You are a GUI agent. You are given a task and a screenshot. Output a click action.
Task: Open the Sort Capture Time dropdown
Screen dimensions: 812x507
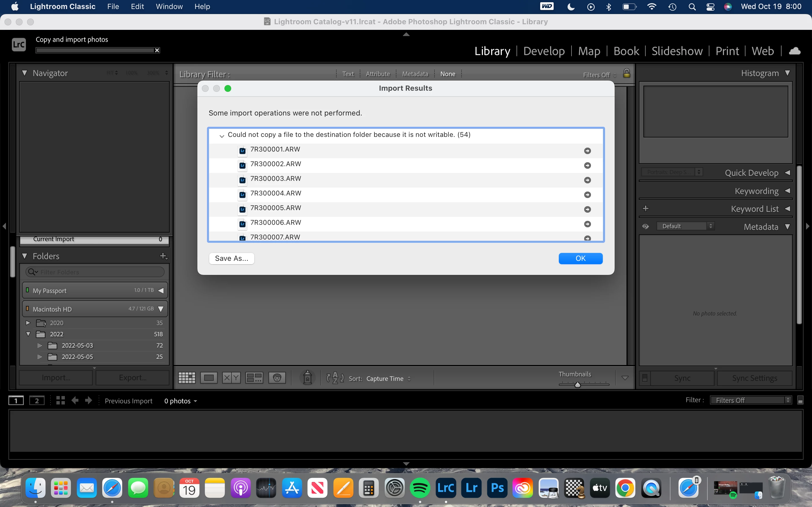pos(388,379)
